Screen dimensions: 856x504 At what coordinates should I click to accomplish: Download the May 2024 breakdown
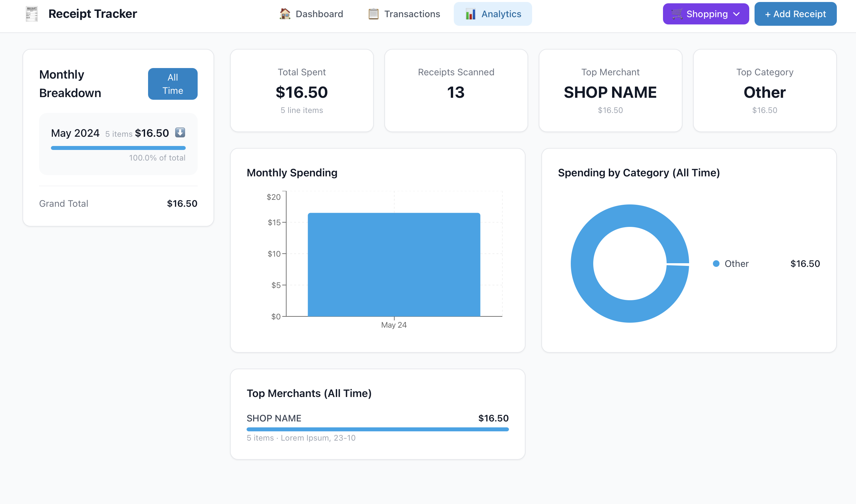[x=180, y=132]
